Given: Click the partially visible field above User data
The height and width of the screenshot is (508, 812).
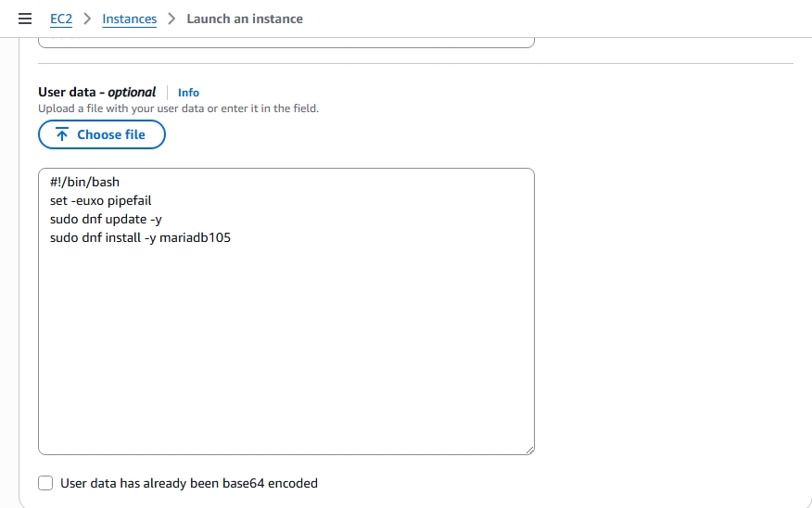Looking at the screenshot, I should click(285, 42).
